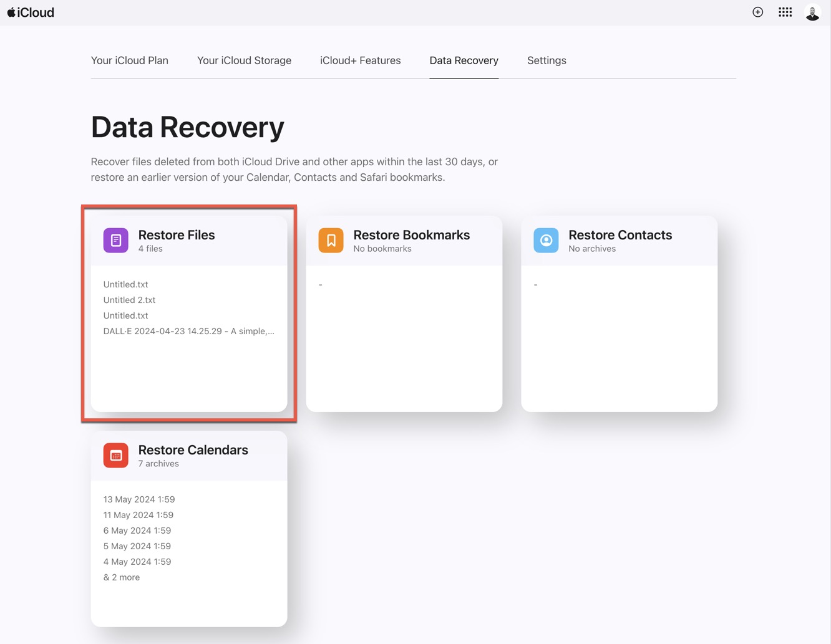Click the 6 May 2024 1:59 archive
The image size is (831, 644).
point(137,531)
